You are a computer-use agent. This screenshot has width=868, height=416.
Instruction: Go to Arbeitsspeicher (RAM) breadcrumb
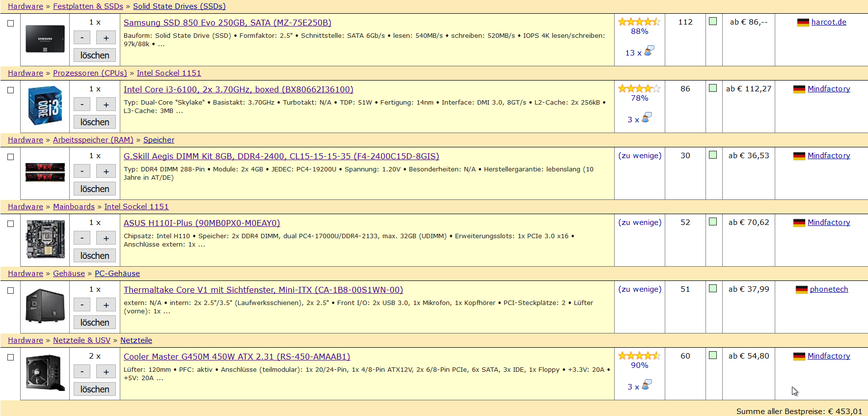pyautogui.click(x=93, y=140)
